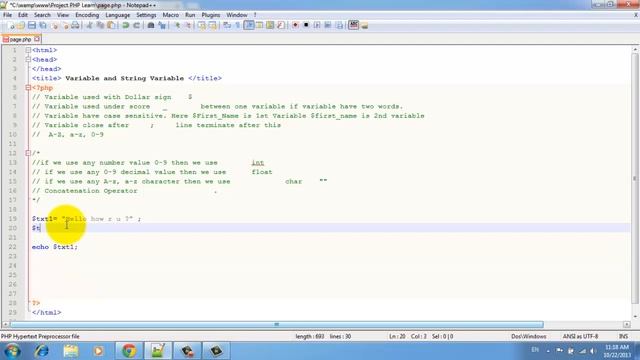Open Find with the binoculars toolbar icon
Screen dimensions: 640x360
point(151,25)
